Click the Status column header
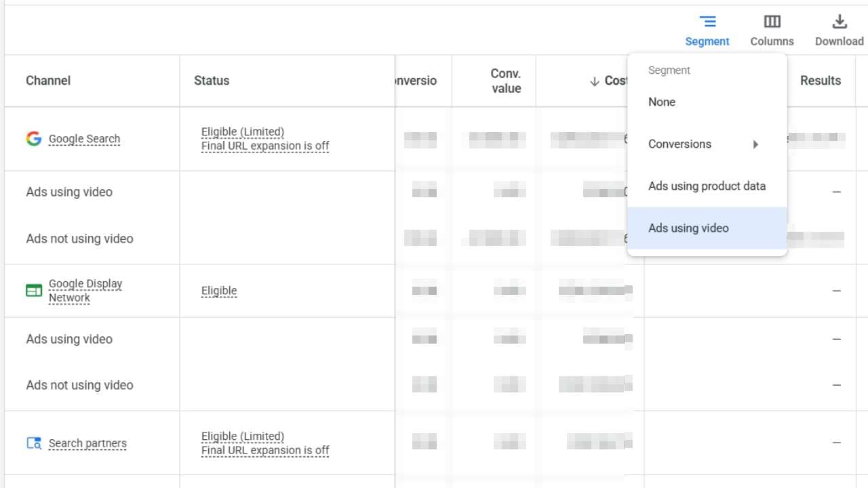868x488 pixels. pyautogui.click(x=212, y=81)
